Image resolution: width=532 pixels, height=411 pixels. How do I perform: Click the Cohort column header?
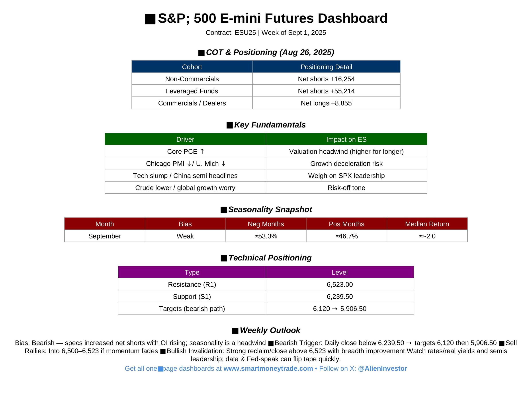click(192, 67)
